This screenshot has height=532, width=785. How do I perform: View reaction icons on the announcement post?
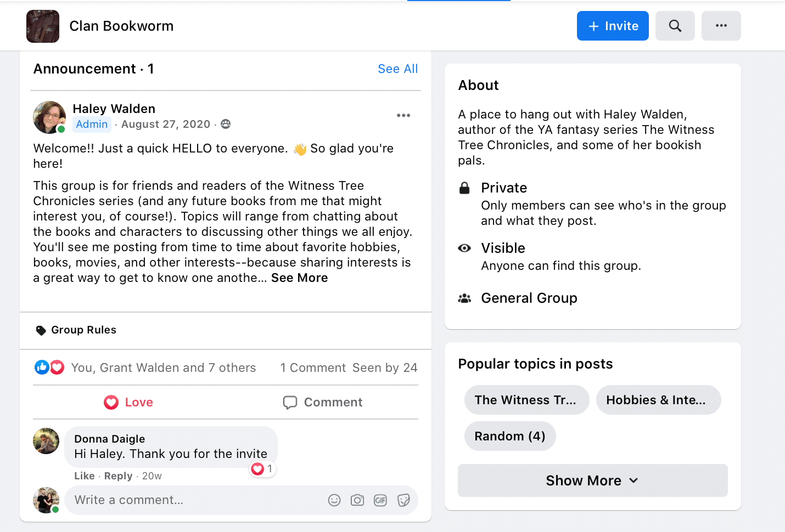[x=49, y=367]
